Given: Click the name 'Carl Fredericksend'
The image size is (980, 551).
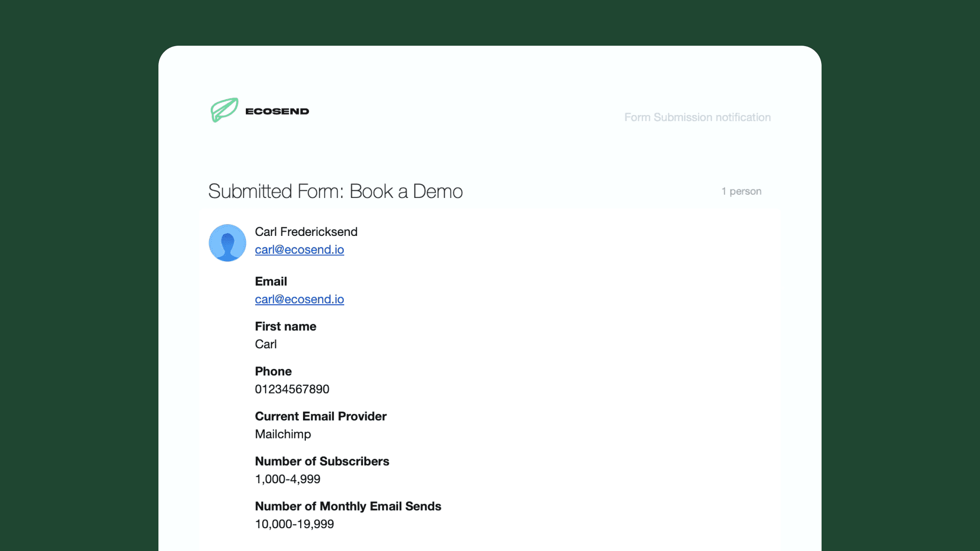Looking at the screenshot, I should pos(306,231).
